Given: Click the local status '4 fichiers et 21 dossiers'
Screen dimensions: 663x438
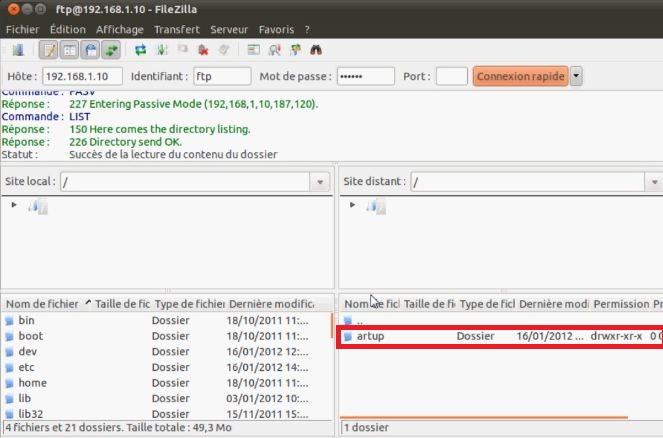Looking at the screenshot, I should pos(118,428).
